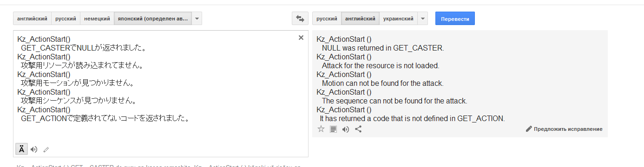Select английский as source language

32,19
